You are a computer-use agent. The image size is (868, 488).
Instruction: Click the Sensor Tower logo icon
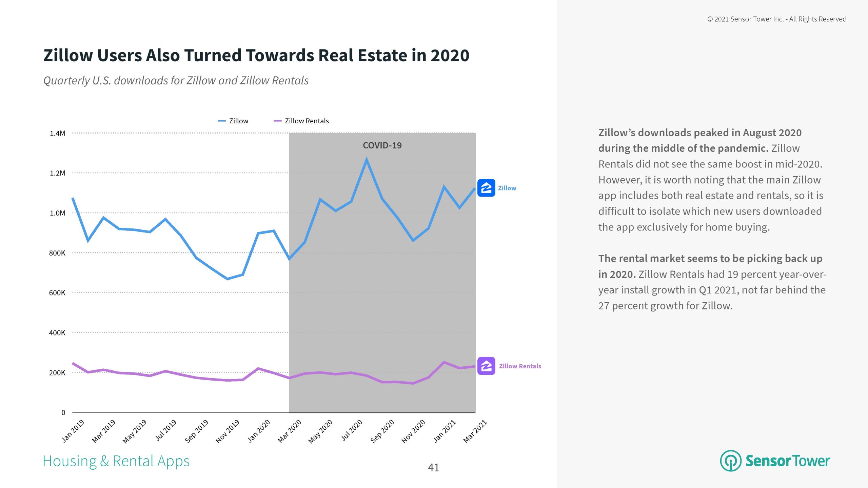click(x=730, y=461)
